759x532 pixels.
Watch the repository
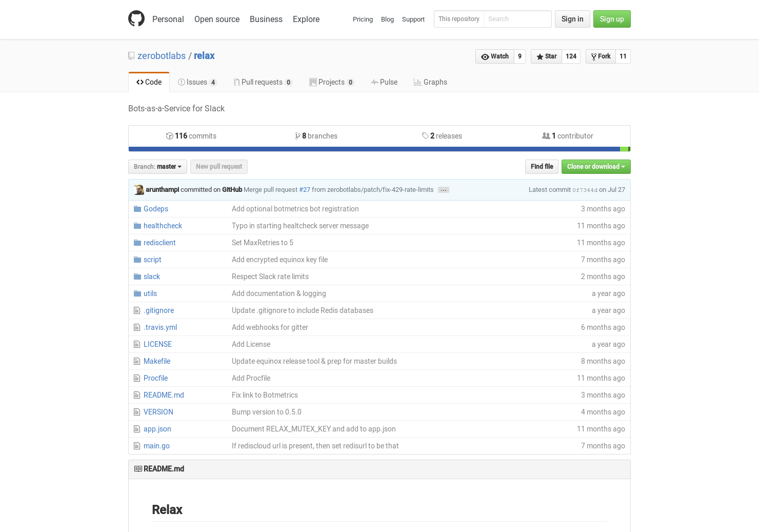495,56
